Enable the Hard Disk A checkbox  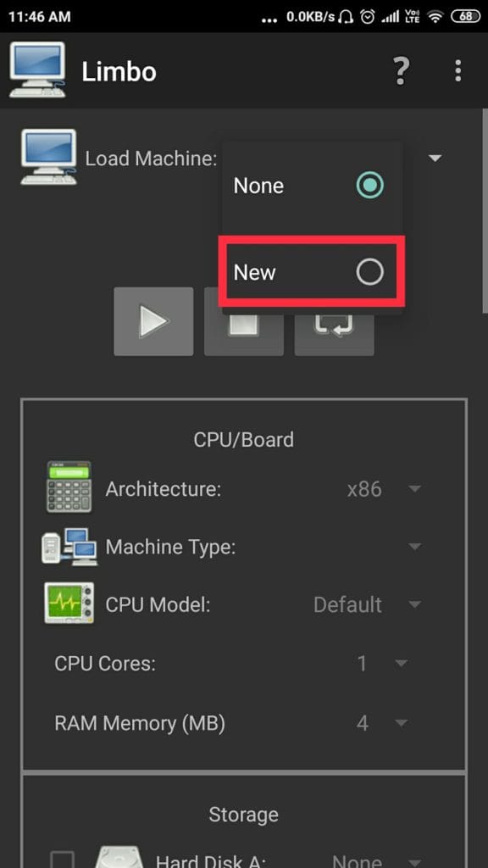(63, 860)
